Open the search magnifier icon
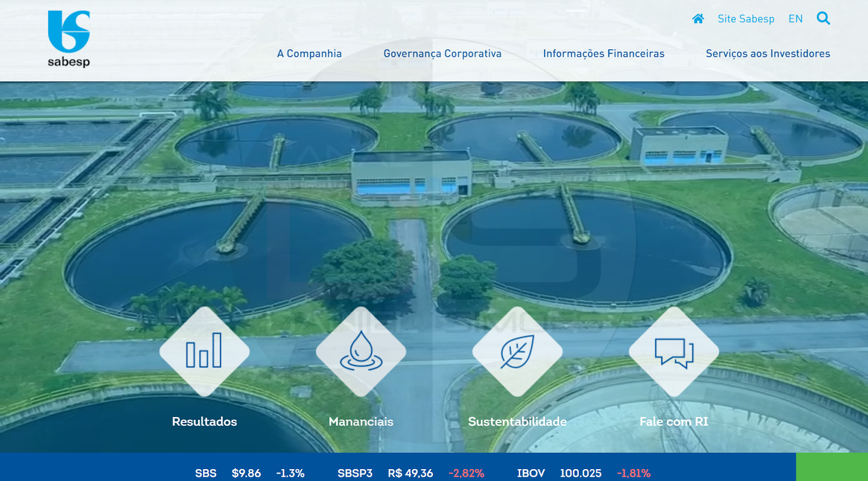868x481 pixels. pos(824,18)
